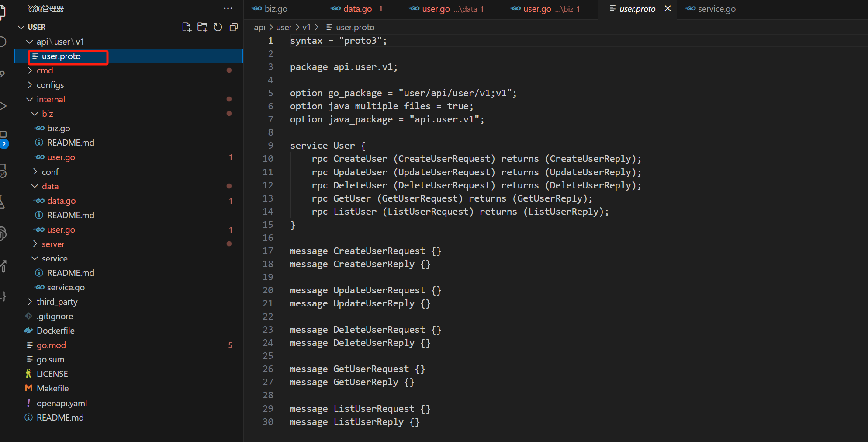This screenshot has height=442, width=868.
Task: Open the openapi.yaml file
Action: pyautogui.click(x=128, y=403)
